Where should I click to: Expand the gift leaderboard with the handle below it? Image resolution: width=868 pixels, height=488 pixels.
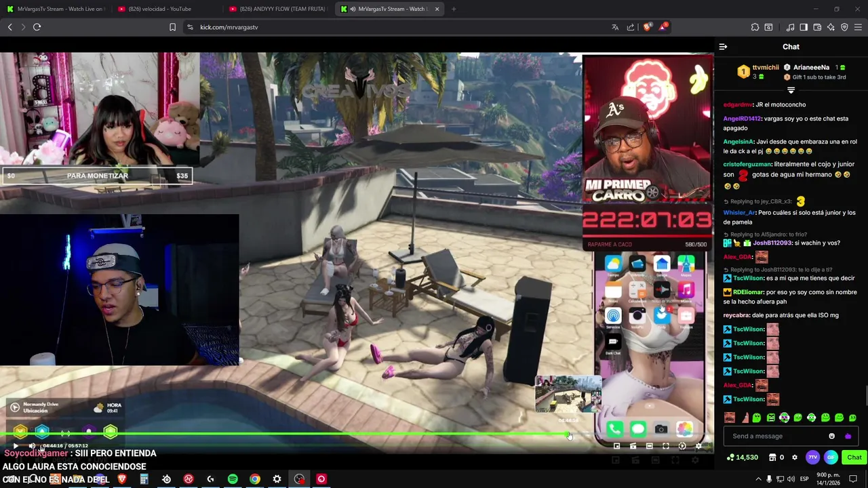click(x=791, y=90)
